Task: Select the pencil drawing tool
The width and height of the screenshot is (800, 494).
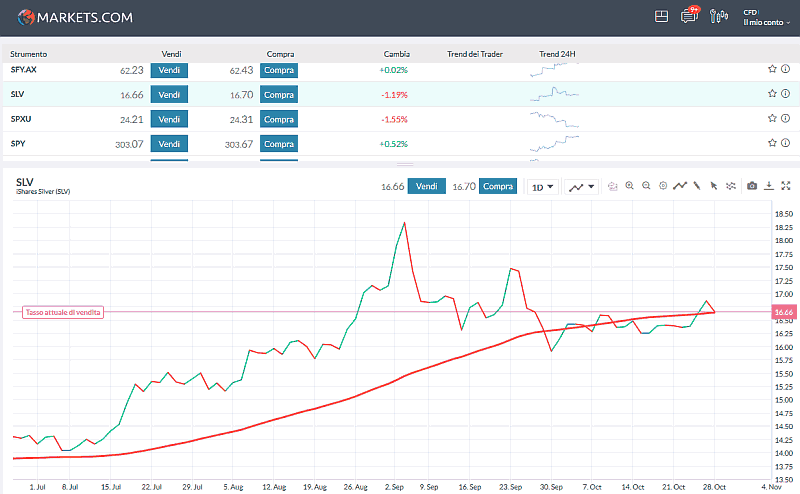Action: tap(697, 186)
